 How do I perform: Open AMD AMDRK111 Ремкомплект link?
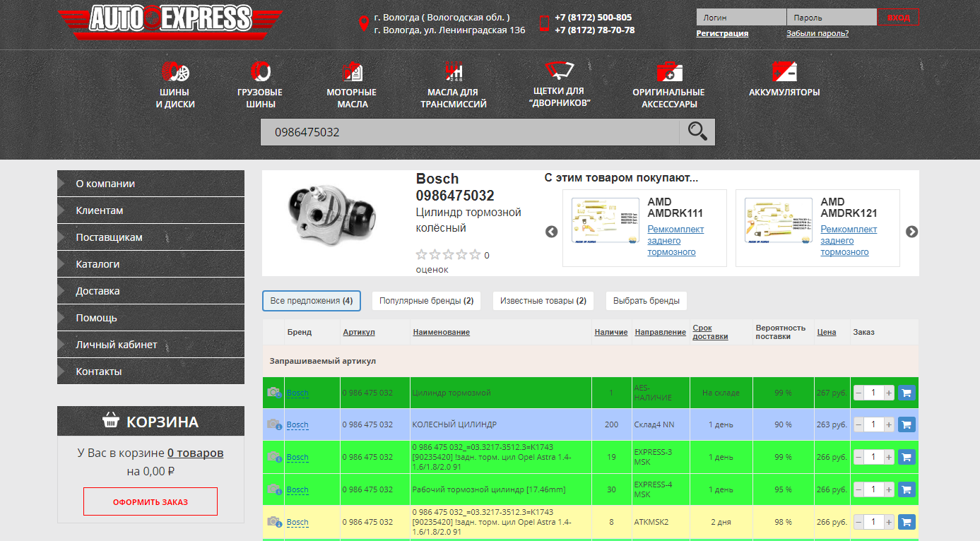pos(675,240)
